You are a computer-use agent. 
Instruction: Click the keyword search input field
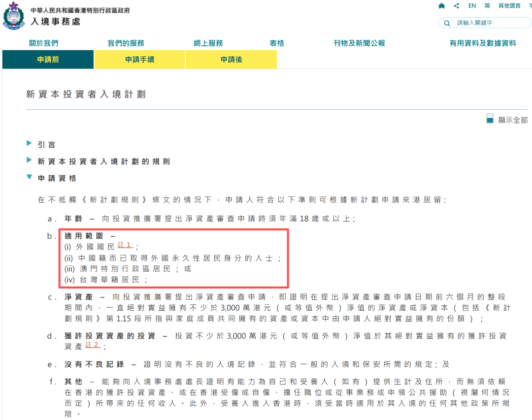tap(490, 23)
